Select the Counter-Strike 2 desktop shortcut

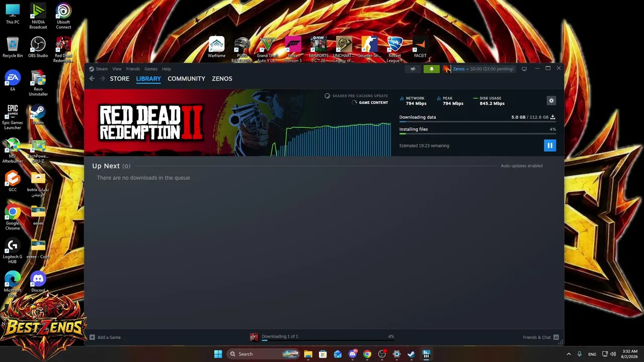pos(369,50)
